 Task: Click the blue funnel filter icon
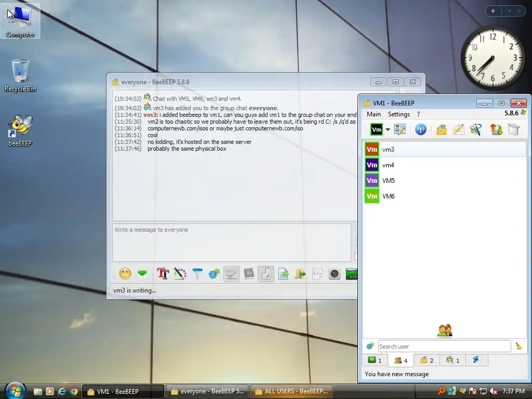click(x=197, y=273)
